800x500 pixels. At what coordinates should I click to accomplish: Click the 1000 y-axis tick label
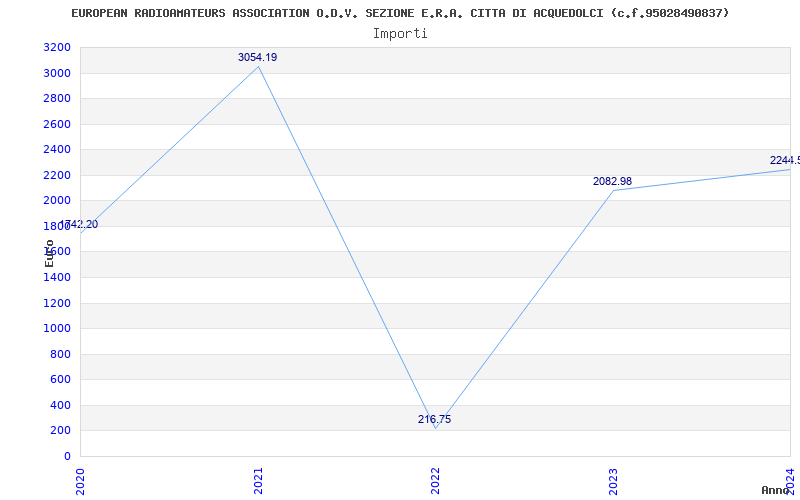click(x=57, y=329)
